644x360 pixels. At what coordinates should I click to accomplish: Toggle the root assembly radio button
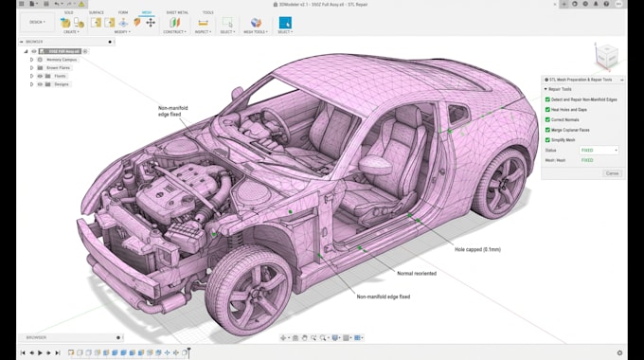click(x=85, y=51)
